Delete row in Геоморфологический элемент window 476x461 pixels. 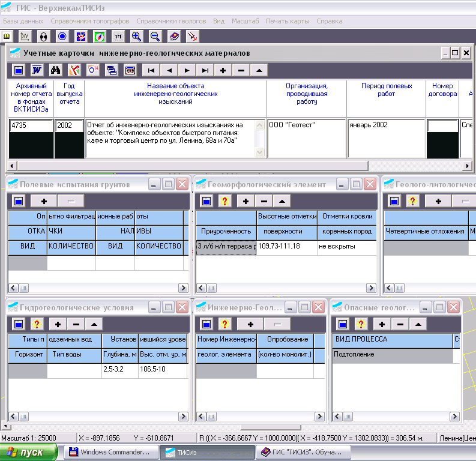click(x=264, y=201)
